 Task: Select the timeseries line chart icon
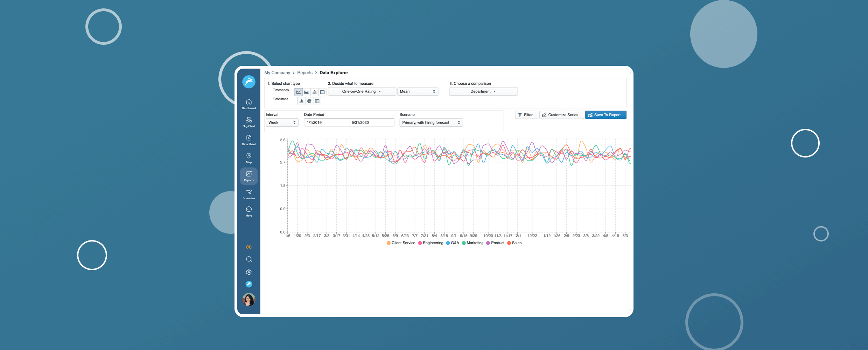pos(299,92)
